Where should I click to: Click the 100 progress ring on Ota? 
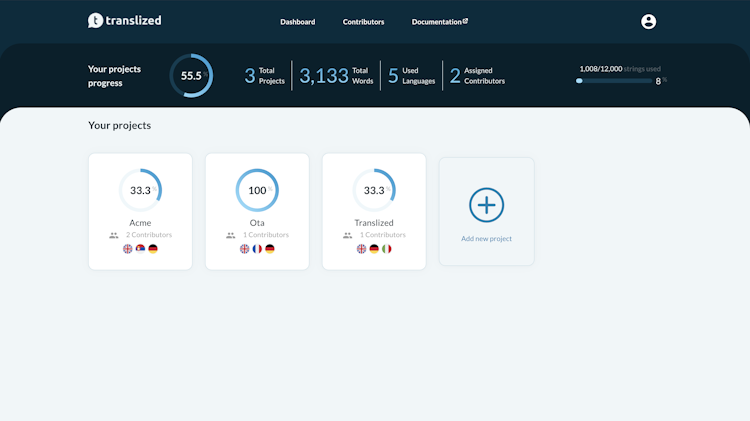click(257, 190)
